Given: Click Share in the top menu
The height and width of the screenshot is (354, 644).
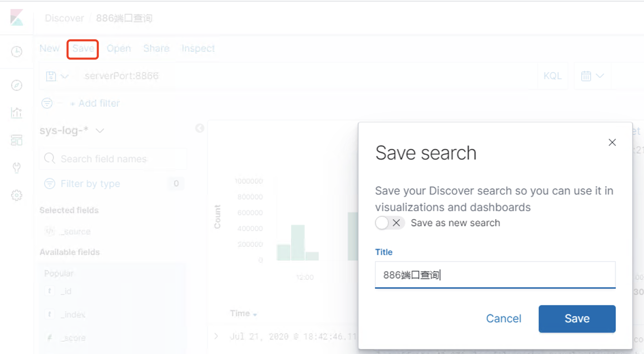Looking at the screenshot, I should (156, 48).
